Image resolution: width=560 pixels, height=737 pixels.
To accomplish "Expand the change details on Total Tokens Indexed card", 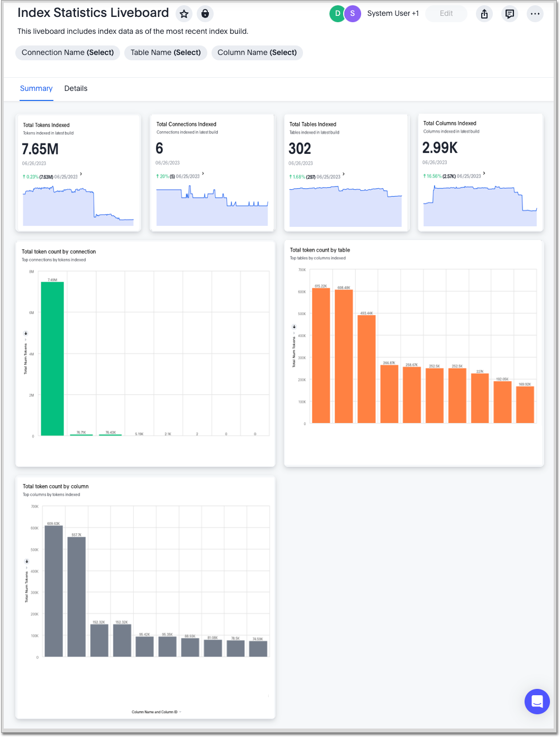I will pos(81,174).
